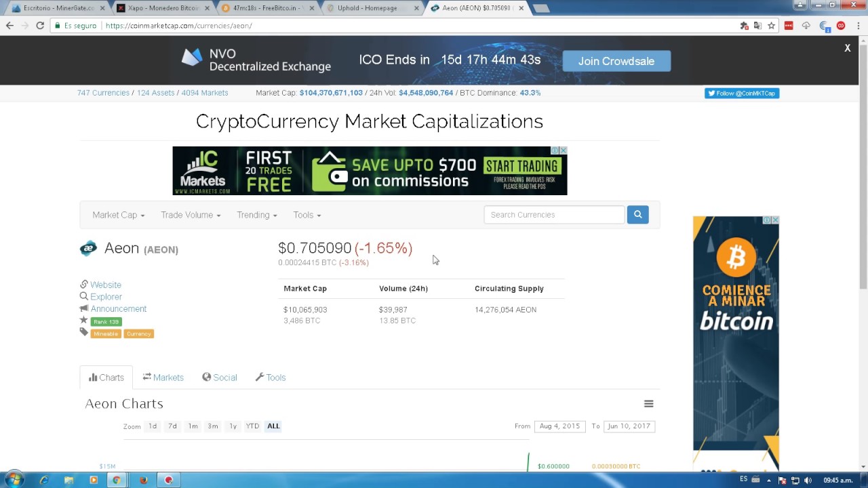868x488 pixels.
Task: Click the 4094 Markets link
Action: pyautogui.click(x=205, y=93)
